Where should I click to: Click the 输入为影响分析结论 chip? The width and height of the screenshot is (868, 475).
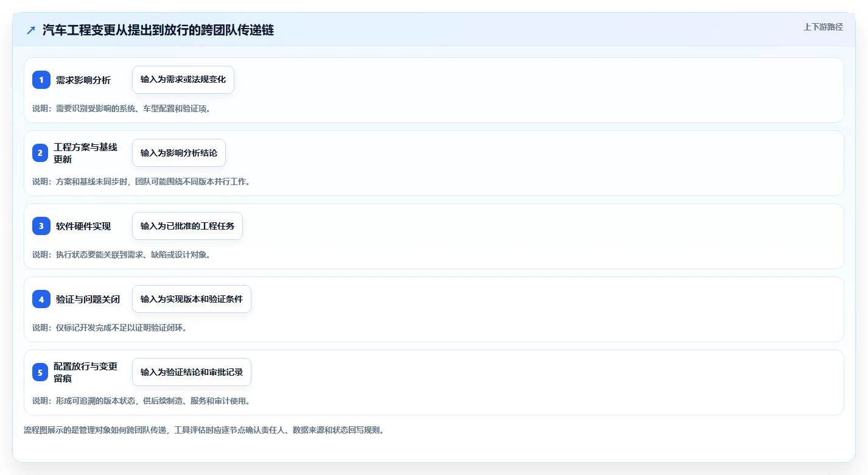(179, 153)
